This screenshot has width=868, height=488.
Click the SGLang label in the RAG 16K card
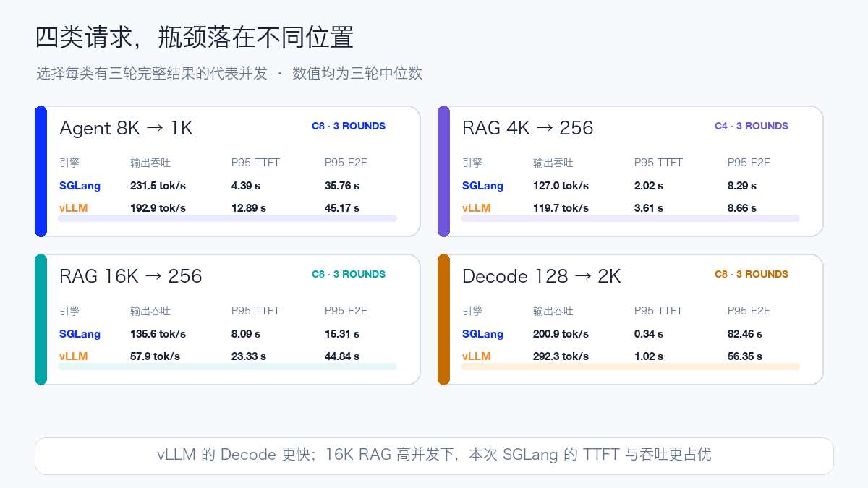point(80,334)
